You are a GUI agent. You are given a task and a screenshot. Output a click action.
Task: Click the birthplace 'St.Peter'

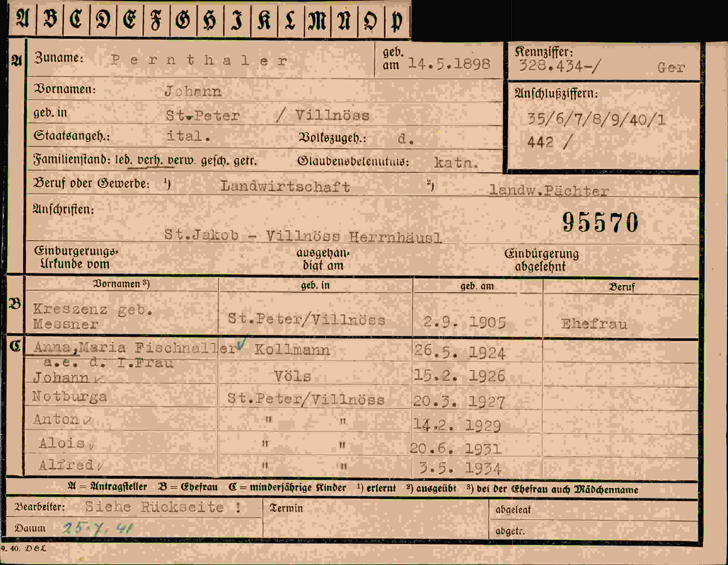pyautogui.click(x=203, y=116)
